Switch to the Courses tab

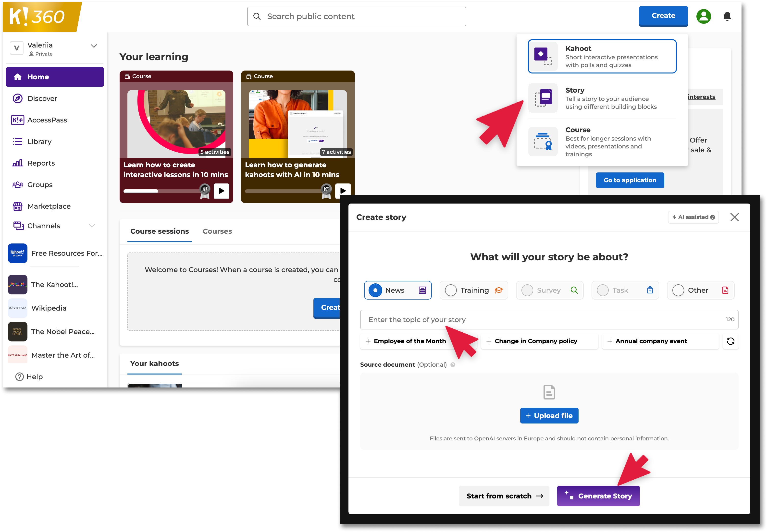coord(217,231)
